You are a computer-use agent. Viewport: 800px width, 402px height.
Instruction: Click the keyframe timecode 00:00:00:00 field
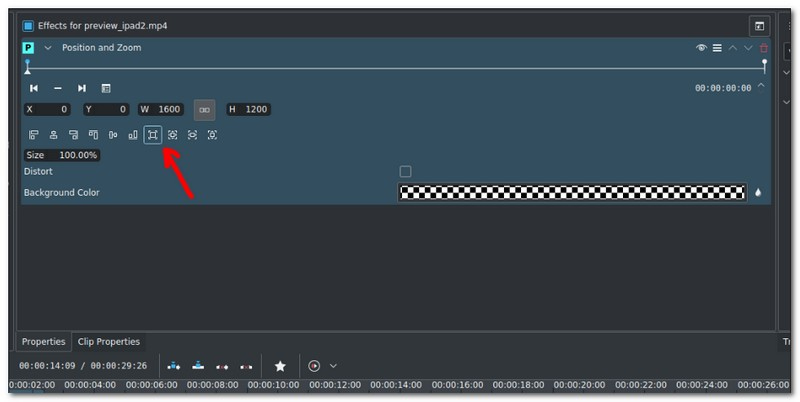click(723, 88)
